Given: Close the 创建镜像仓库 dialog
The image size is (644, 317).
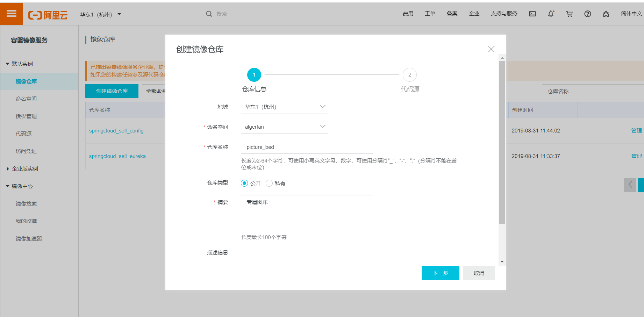Looking at the screenshot, I should [x=491, y=49].
